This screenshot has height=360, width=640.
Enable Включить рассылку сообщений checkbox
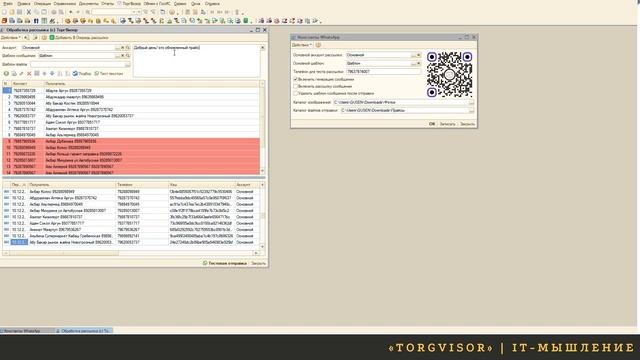point(296,86)
